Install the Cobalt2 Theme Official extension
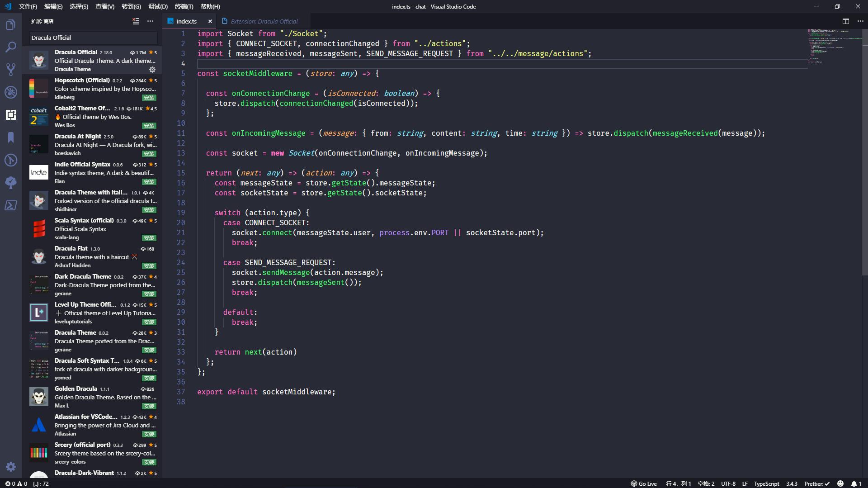This screenshot has height=488, width=868. pos(149,126)
